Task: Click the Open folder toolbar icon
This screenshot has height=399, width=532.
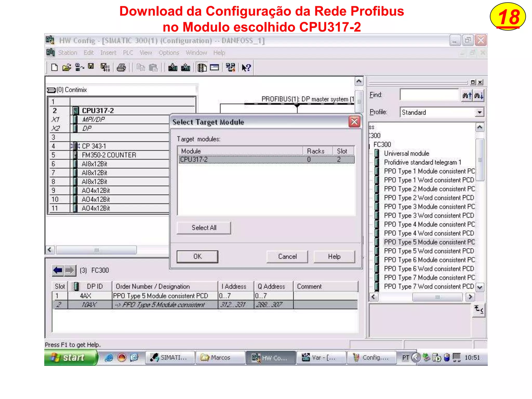Action: (67, 68)
